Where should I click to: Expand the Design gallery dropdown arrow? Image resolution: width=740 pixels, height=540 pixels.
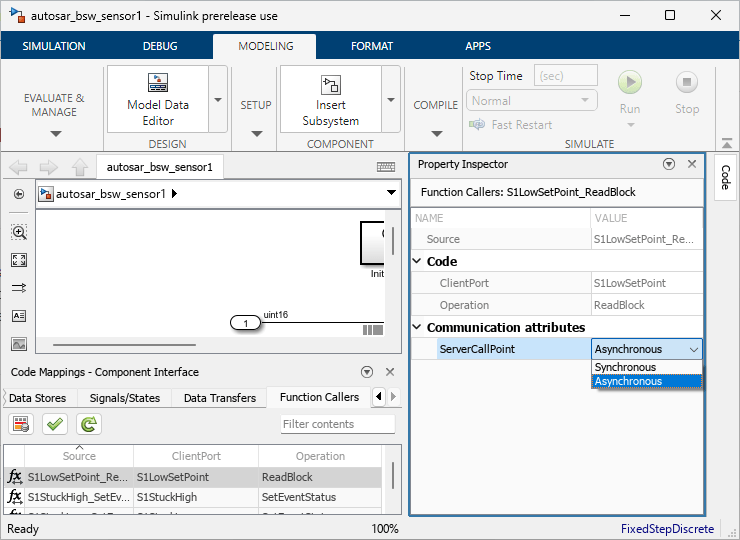tap(217, 99)
